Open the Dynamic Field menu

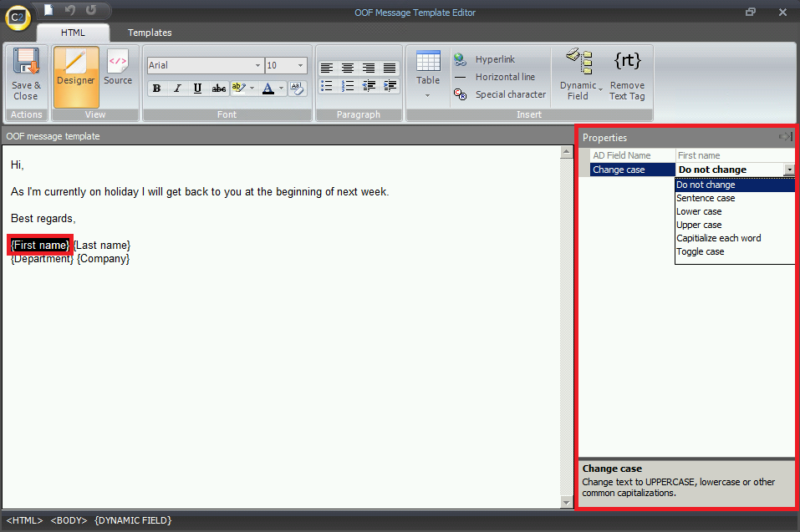[581, 75]
